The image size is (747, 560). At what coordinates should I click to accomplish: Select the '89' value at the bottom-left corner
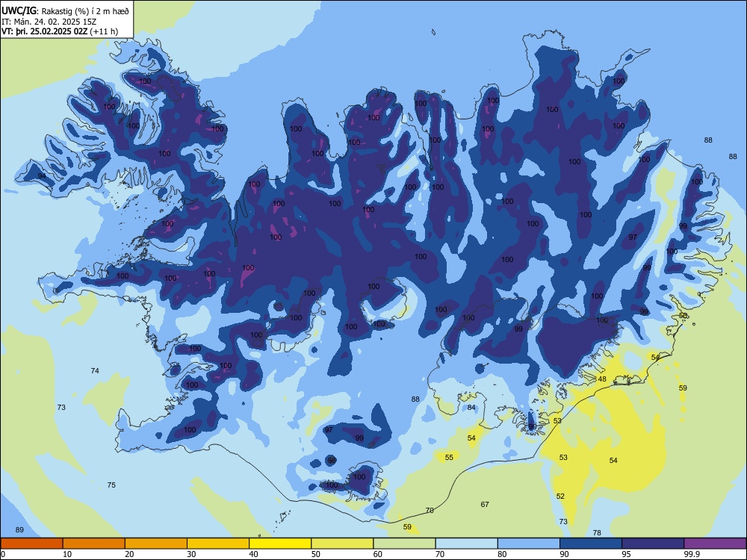(x=19, y=529)
